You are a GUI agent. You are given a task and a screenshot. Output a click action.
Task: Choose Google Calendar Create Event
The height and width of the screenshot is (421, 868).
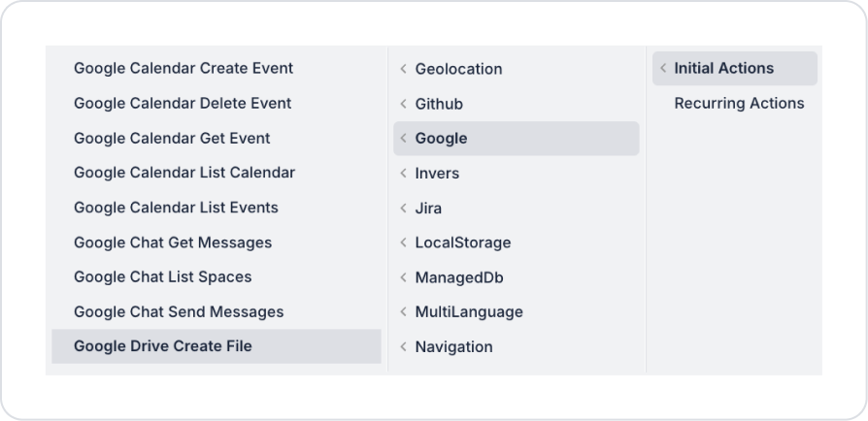click(x=217, y=68)
